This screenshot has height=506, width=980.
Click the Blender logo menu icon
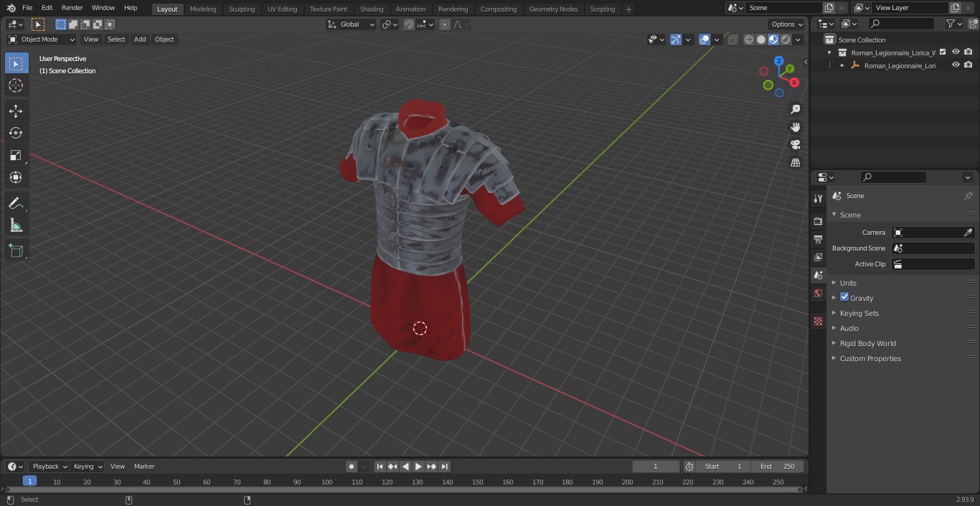(x=11, y=8)
